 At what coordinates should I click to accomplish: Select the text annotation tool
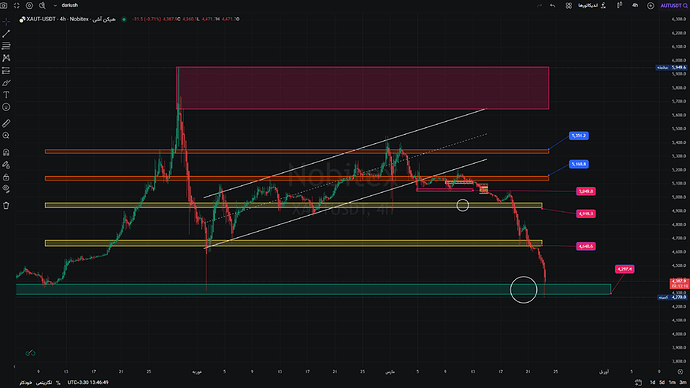click(x=6, y=95)
